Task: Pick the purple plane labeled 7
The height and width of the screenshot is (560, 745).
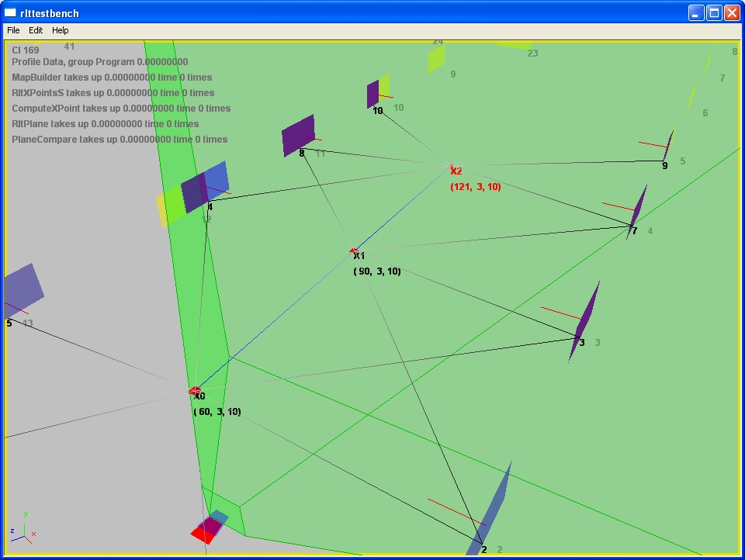Action: 637,209
